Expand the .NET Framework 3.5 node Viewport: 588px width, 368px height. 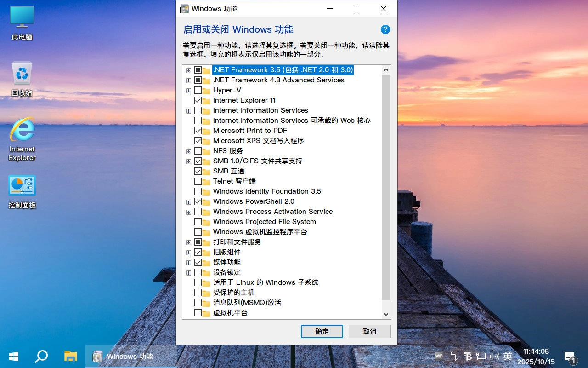188,70
